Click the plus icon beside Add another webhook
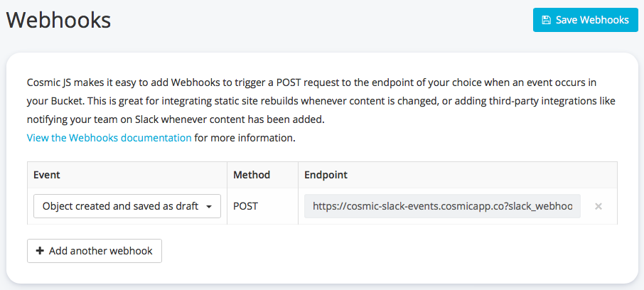The width and height of the screenshot is (644, 290). click(x=39, y=251)
